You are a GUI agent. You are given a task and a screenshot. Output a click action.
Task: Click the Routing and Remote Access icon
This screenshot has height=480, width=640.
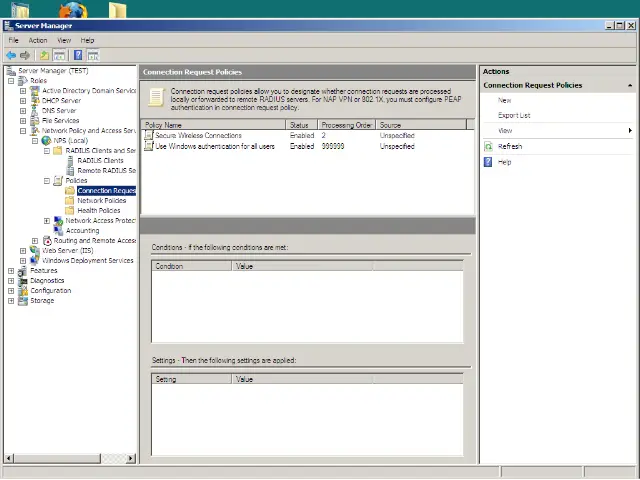(x=47, y=240)
